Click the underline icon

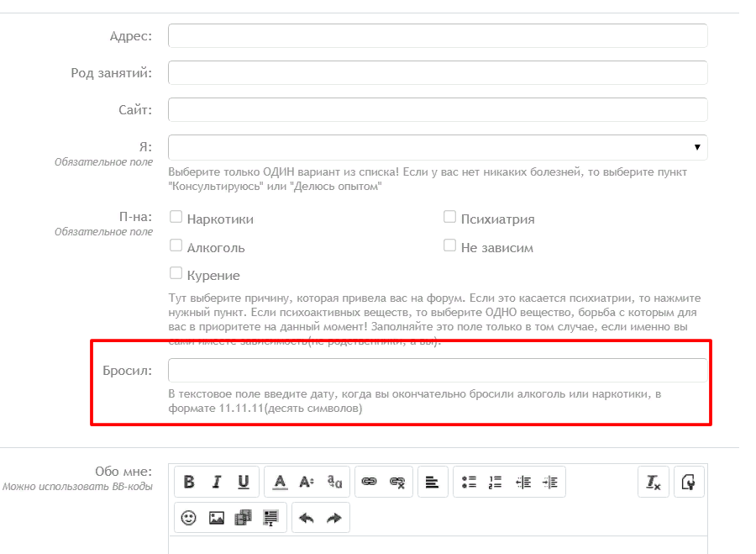click(243, 482)
